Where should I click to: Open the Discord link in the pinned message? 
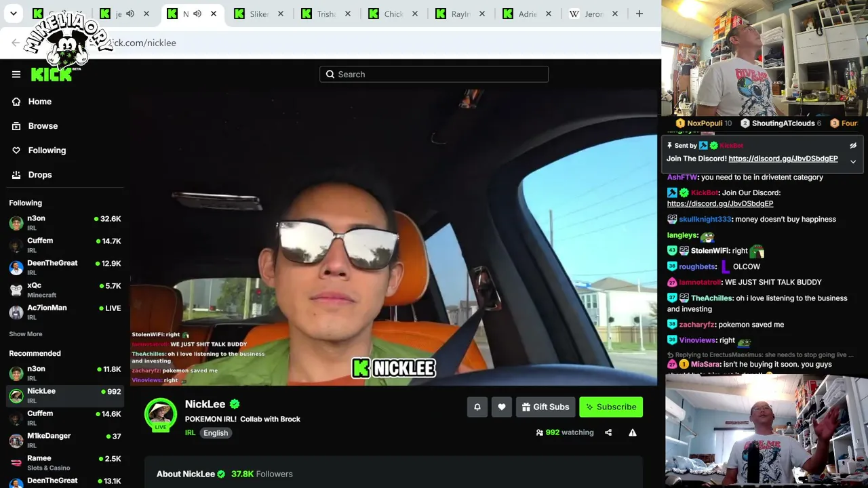click(x=783, y=159)
